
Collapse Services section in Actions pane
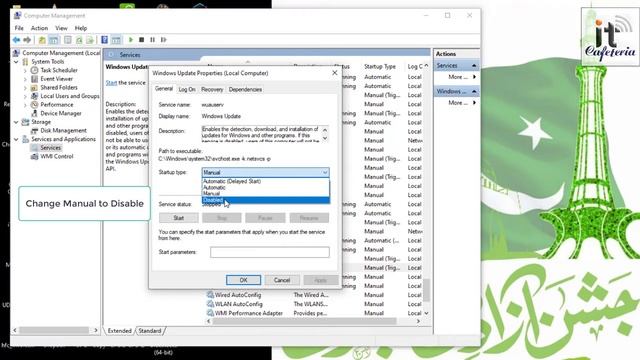(474, 66)
